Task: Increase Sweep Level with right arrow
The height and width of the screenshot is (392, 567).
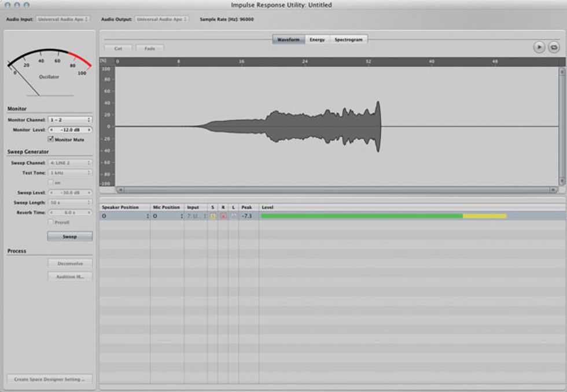Action: [x=89, y=193]
